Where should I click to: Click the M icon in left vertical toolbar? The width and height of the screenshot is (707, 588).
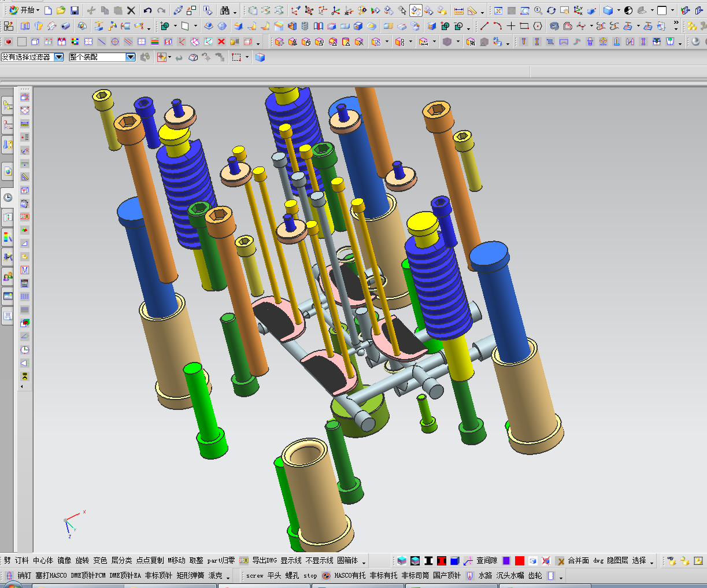point(25,270)
